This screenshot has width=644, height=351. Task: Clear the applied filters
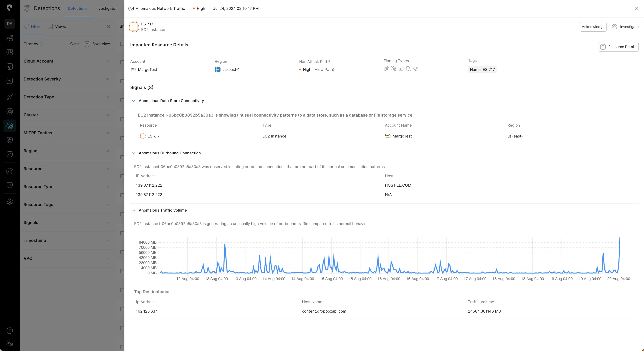pos(74,44)
